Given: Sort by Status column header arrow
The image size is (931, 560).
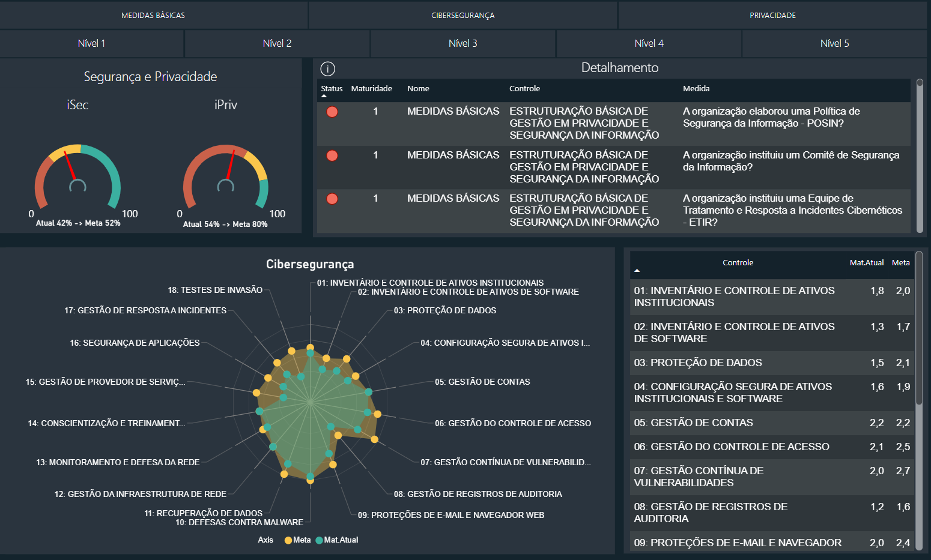Looking at the screenshot, I should [x=324, y=96].
